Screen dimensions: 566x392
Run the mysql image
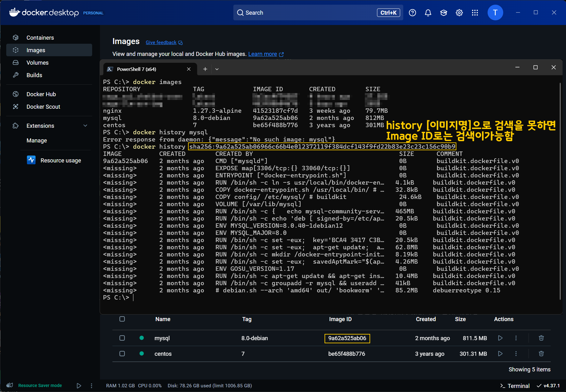pyautogui.click(x=500, y=338)
